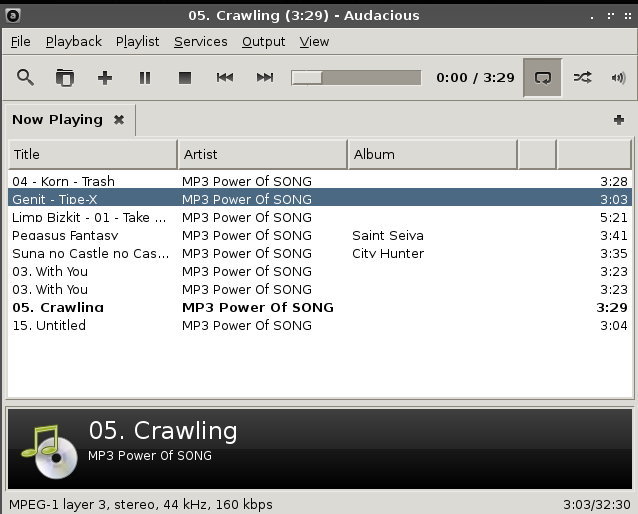Viewport: 638px width, 514px height.
Task: Click the 0:00 / 3:29 time display
Action: pos(475,77)
